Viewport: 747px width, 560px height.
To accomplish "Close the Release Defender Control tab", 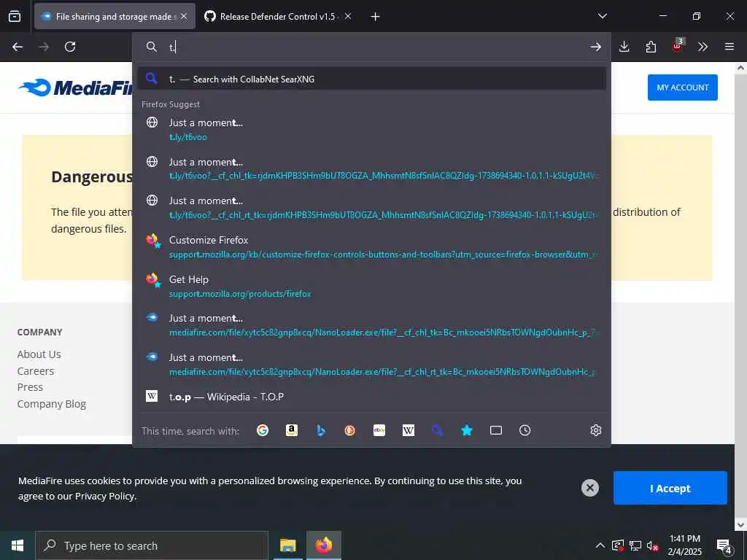I will coord(348,16).
